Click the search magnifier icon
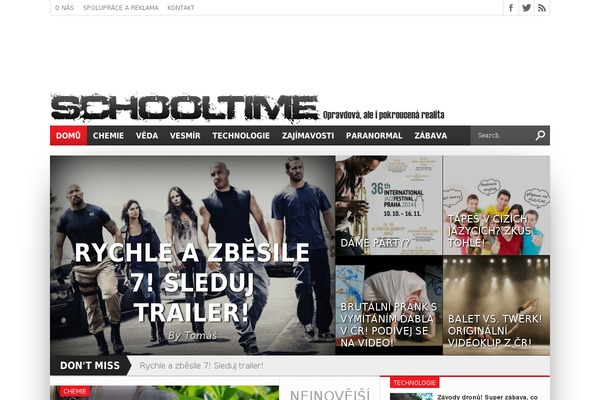 point(540,136)
